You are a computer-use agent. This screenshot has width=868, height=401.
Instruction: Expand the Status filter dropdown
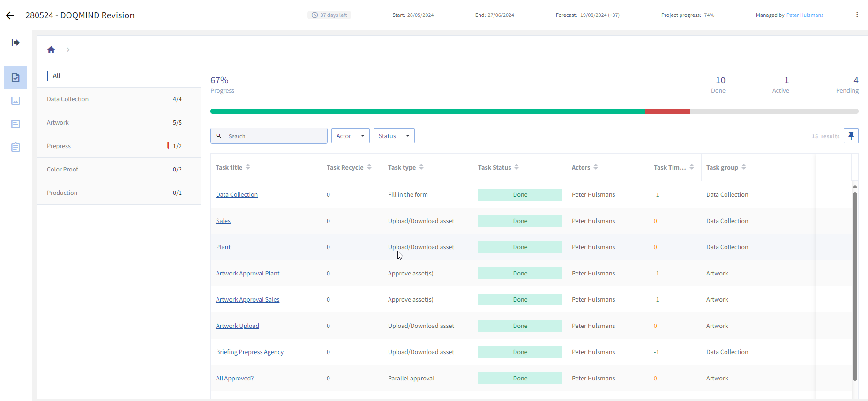(408, 136)
